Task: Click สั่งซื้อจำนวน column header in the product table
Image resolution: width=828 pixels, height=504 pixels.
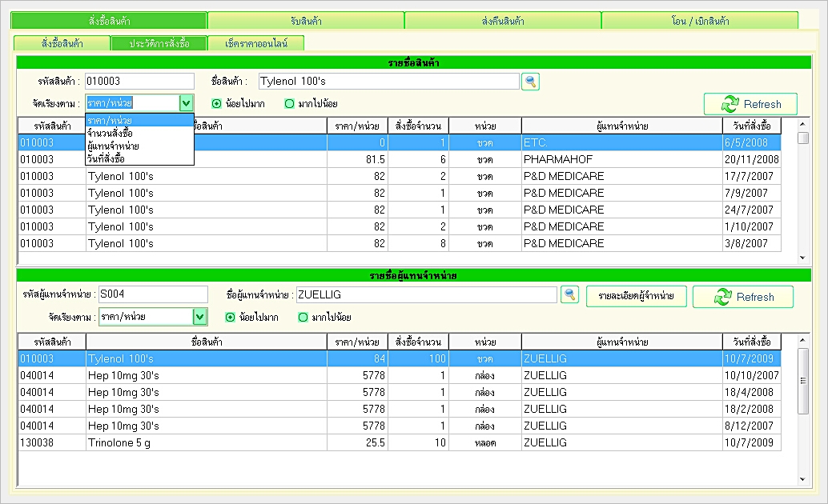Action: [418, 126]
